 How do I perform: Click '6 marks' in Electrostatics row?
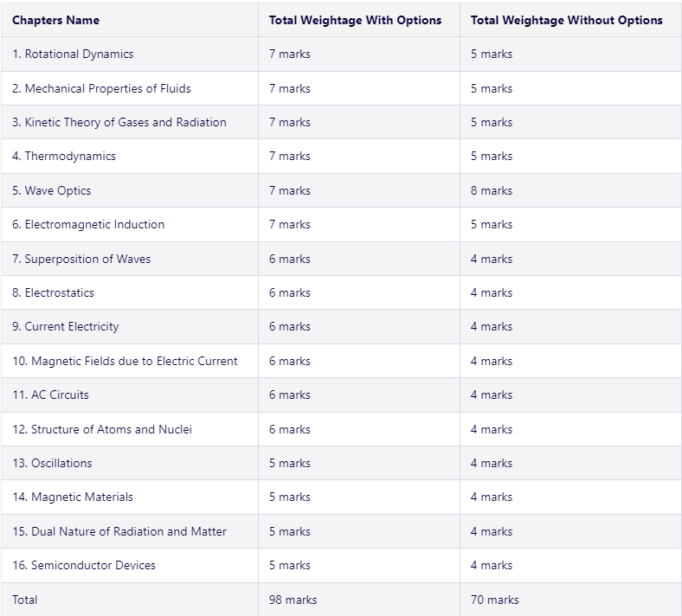tap(290, 292)
